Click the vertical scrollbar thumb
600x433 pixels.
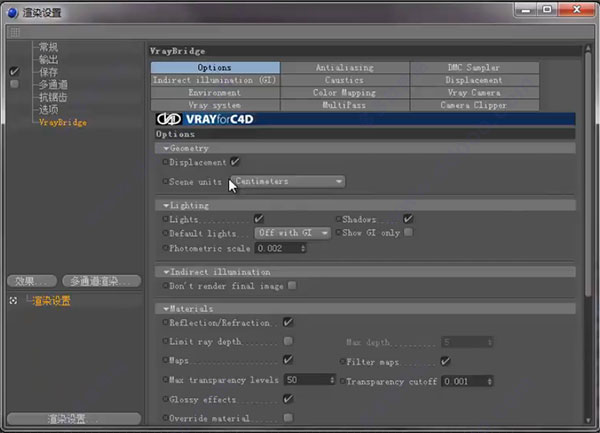click(588, 174)
